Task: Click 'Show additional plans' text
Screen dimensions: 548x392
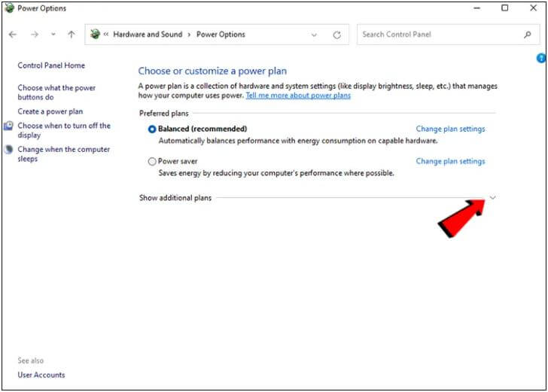Action: pyautogui.click(x=175, y=198)
